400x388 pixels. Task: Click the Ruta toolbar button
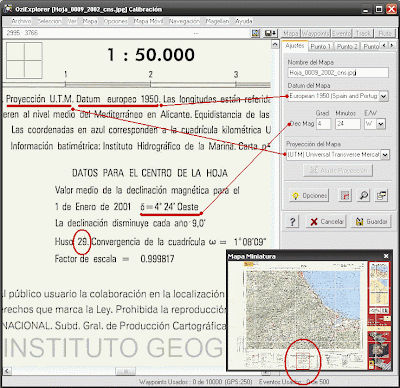[x=385, y=33]
